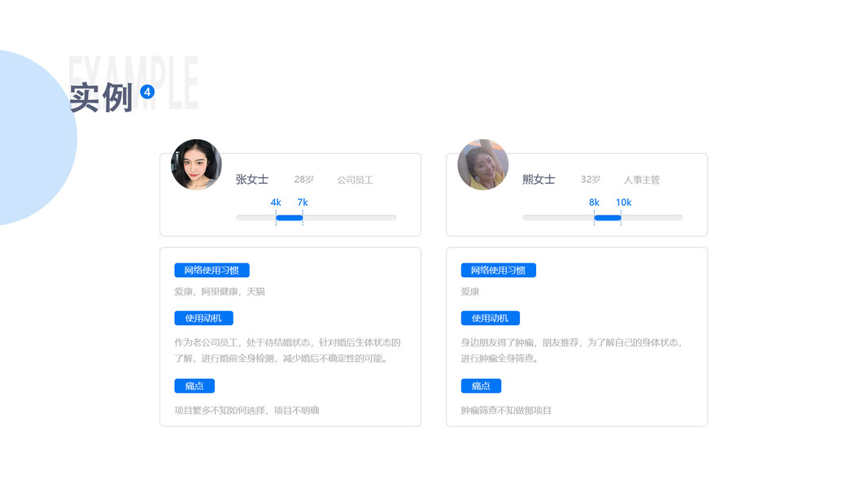The image size is (868, 488).
Task: Click the 32岁 age label
Action: pyautogui.click(x=591, y=179)
